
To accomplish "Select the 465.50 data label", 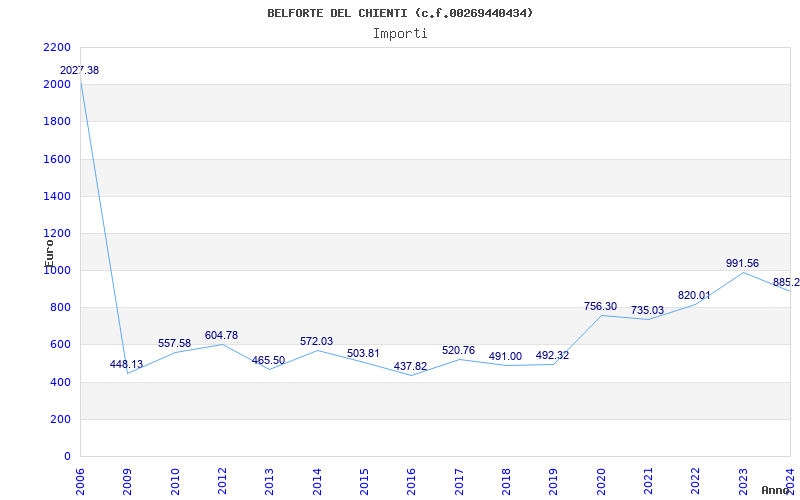I will pos(268,360).
